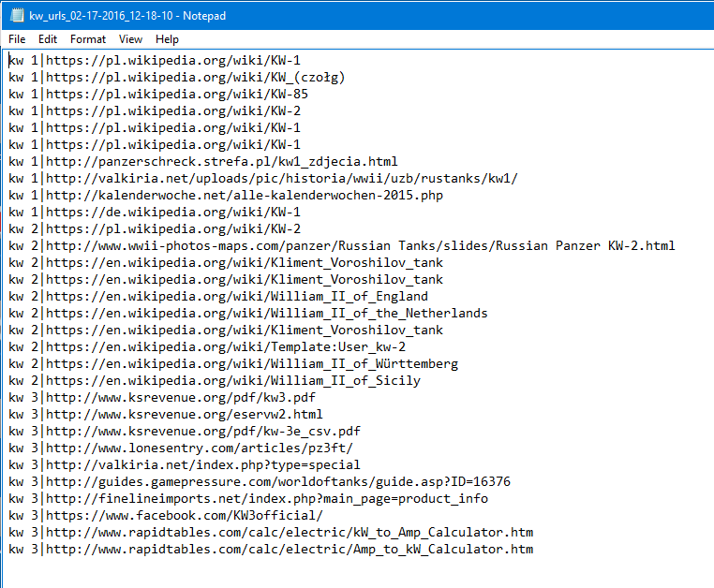Click the valkiria.net/index.php?type=special line
Viewport: 714px width, 588px height.
pyautogui.click(x=185, y=464)
